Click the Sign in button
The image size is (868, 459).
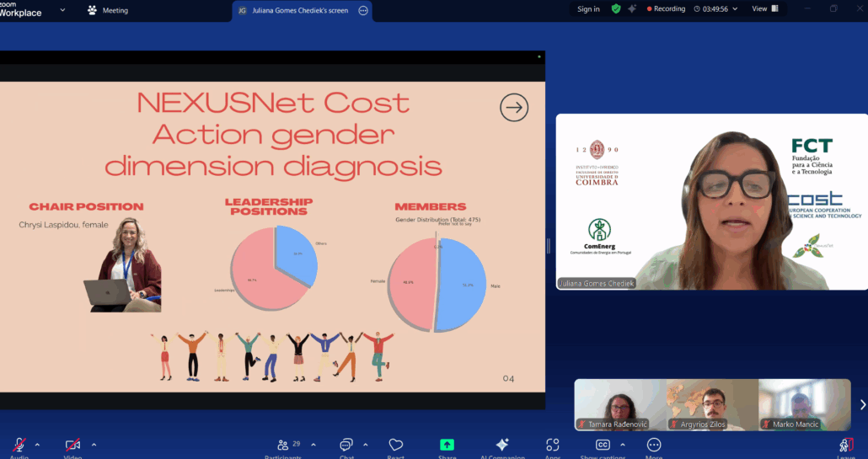point(588,9)
